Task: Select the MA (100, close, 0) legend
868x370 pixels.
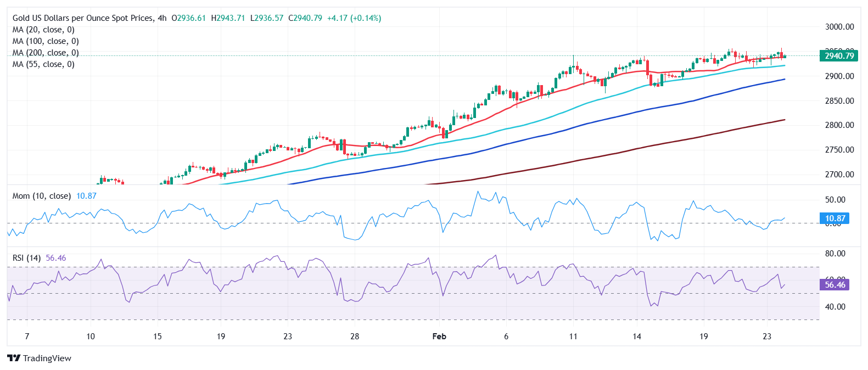Action: (x=46, y=41)
